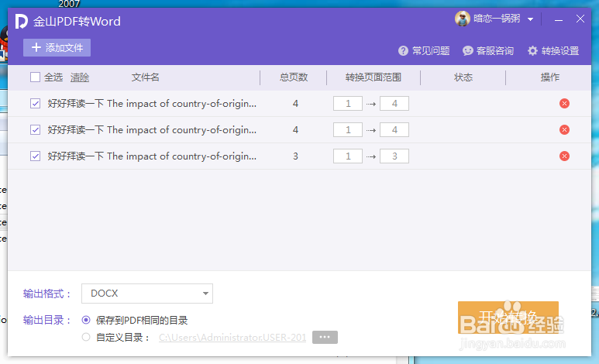
Task: Click the 总页数 column header
Action: 294,77
